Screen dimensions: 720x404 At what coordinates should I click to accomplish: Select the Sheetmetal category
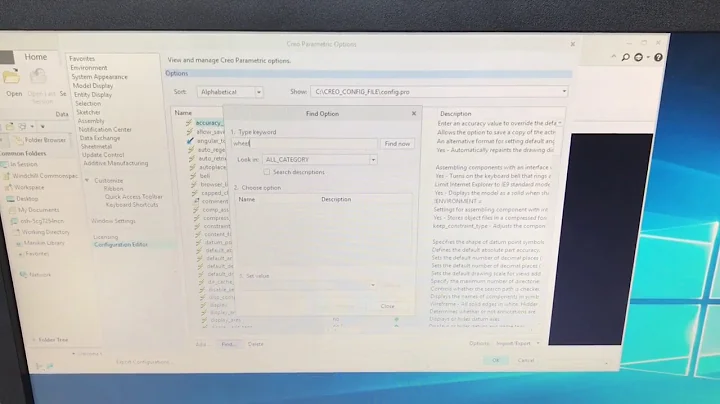[x=96, y=146]
